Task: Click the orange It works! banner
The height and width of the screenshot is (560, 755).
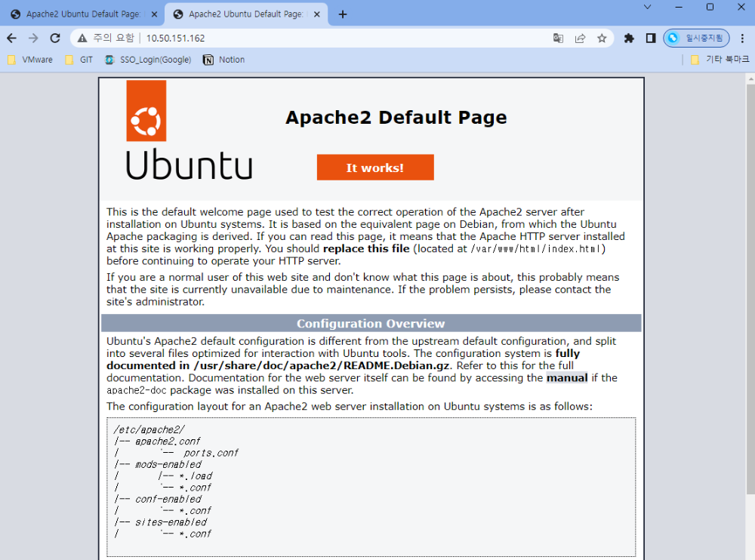Action: (x=375, y=168)
